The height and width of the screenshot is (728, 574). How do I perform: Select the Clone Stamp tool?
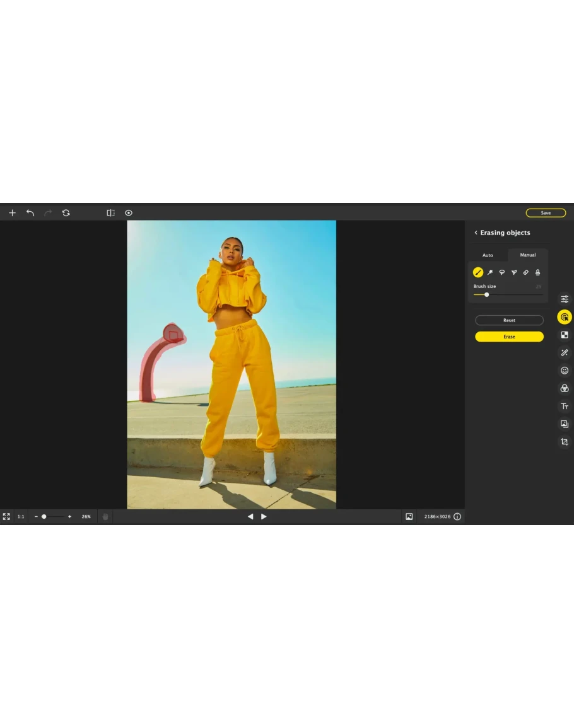pyautogui.click(x=538, y=272)
